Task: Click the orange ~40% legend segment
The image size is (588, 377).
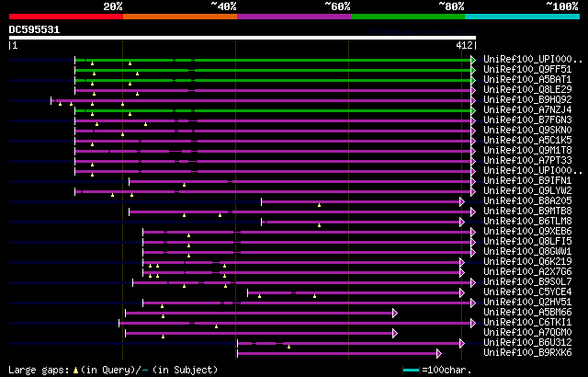Action: (180, 17)
